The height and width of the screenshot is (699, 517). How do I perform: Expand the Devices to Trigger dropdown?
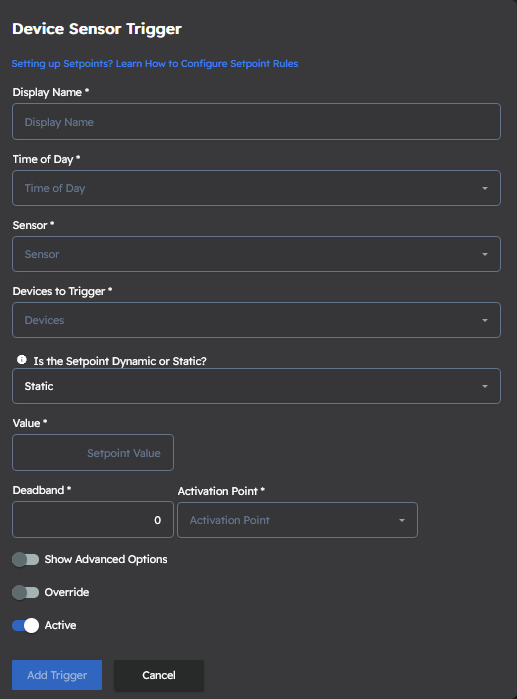[256, 320]
